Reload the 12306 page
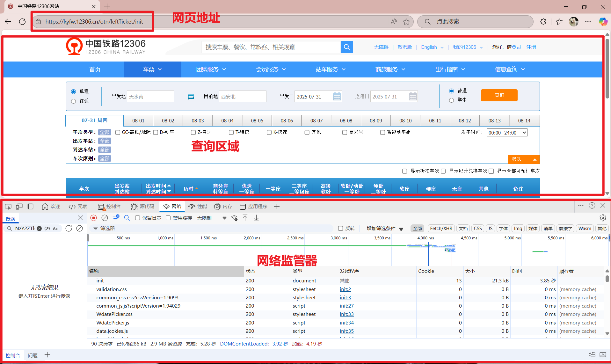611x364 pixels. coord(22,22)
